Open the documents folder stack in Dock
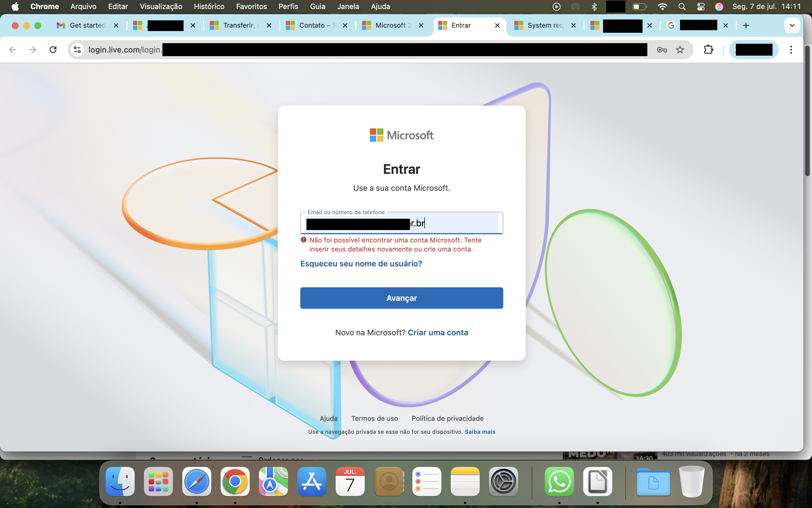The image size is (812, 508). 653,481
